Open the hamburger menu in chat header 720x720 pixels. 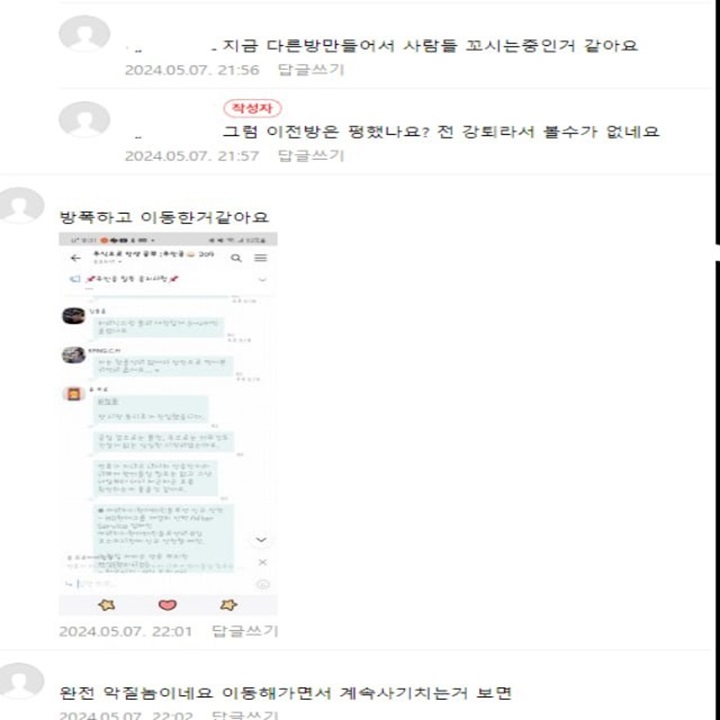coord(260,258)
